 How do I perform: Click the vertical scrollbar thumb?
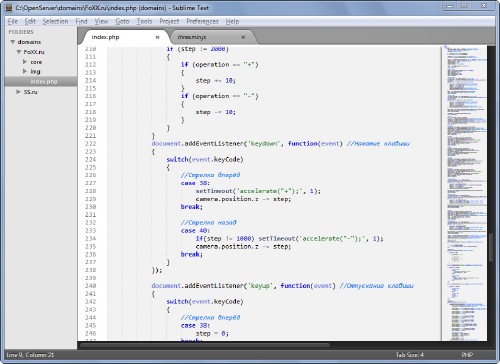(x=491, y=247)
